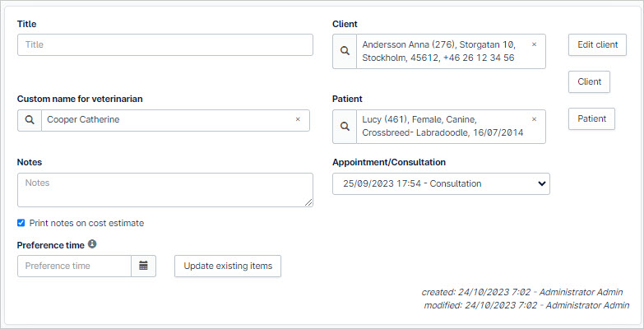The height and width of the screenshot is (329, 644).
Task: Click the Patient button
Action: tap(592, 118)
